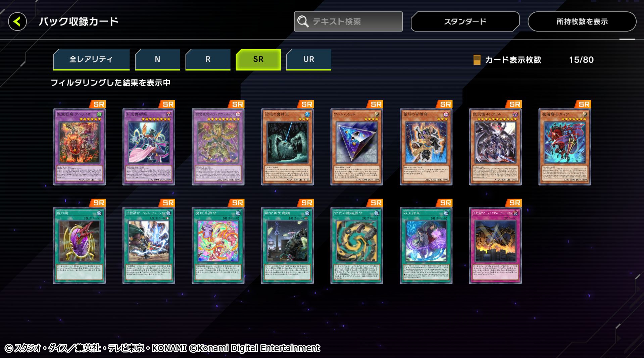Open the スタンダード sort order selector
Screen dimensions: 644x358
click(465, 21)
